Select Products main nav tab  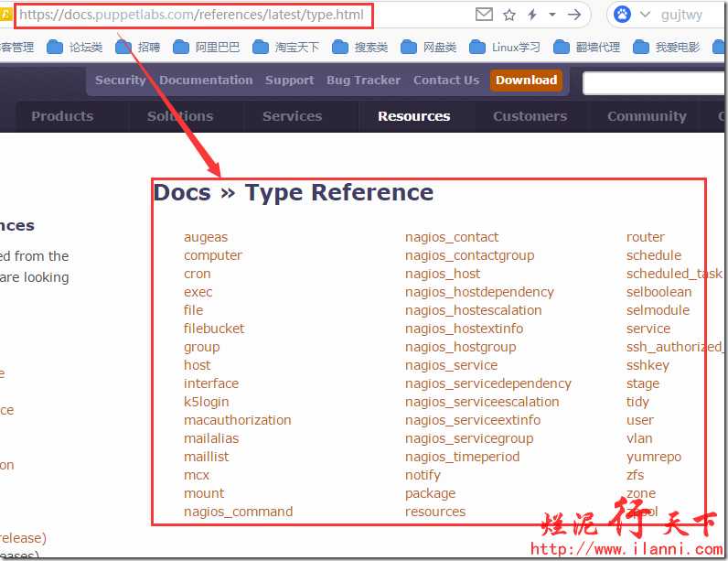pyautogui.click(x=62, y=116)
